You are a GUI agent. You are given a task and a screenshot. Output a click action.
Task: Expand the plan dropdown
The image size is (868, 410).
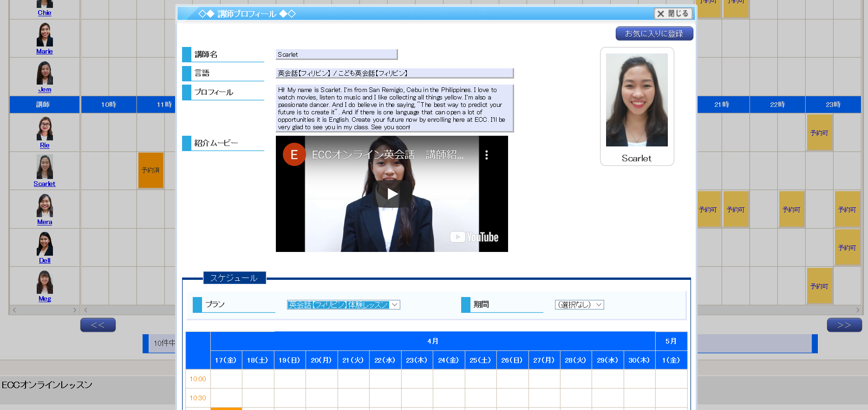coord(343,305)
